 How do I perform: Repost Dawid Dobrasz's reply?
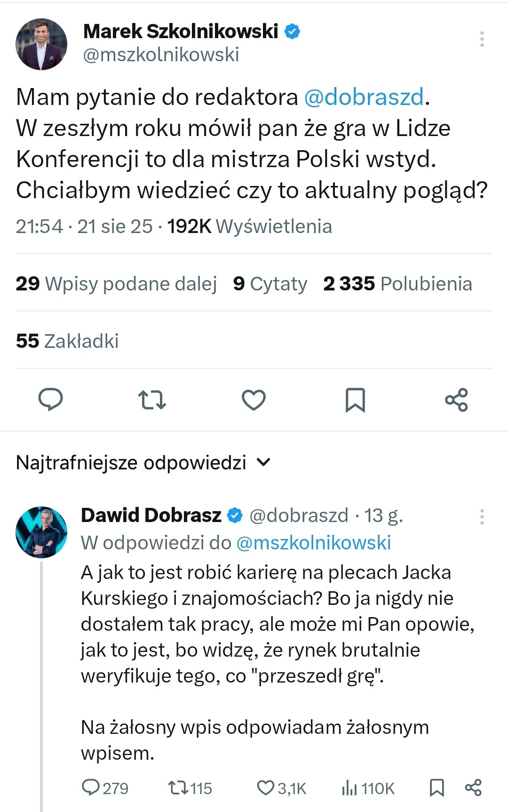click(x=178, y=788)
